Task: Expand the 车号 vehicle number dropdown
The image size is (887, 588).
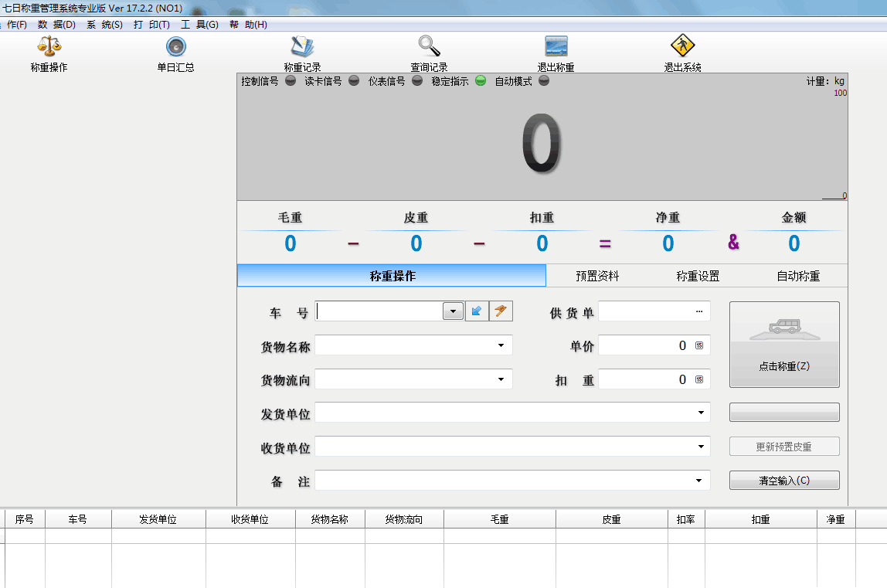Action: (x=452, y=311)
